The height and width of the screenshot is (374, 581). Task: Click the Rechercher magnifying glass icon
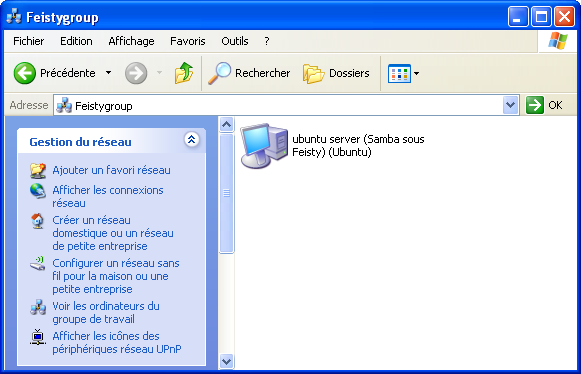219,73
